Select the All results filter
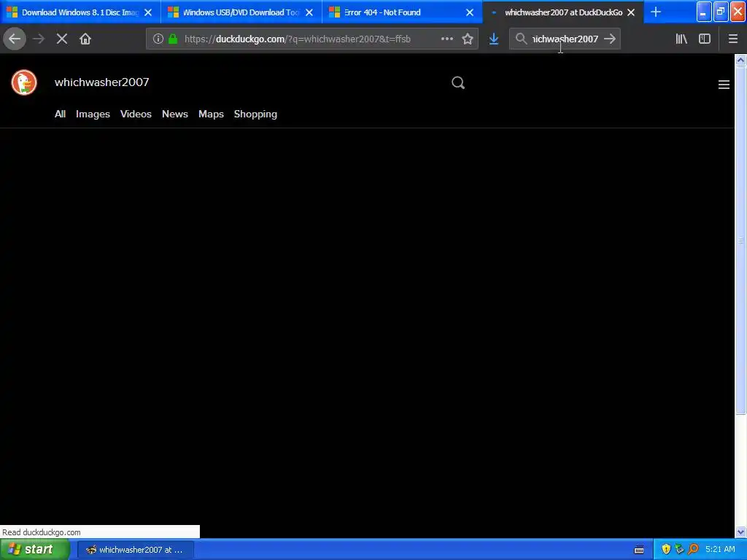The width and height of the screenshot is (747, 560). coord(60,114)
